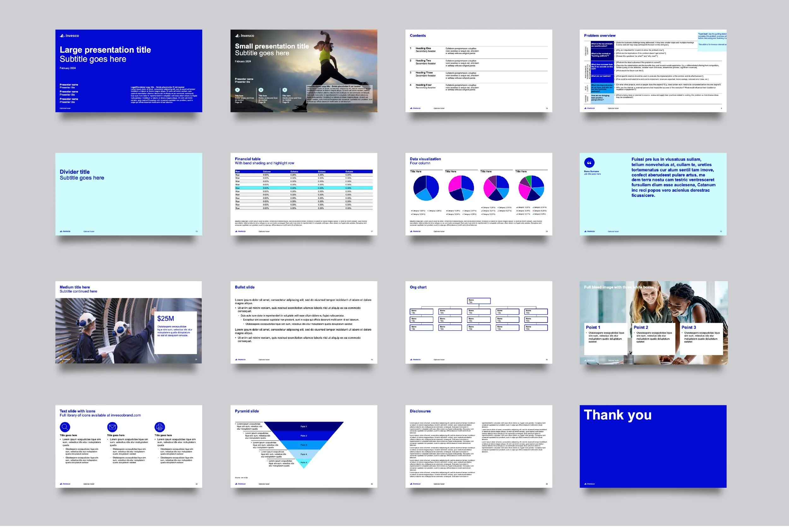Click the highlighted cyan table row
The height and width of the screenshot is (532, 789).
coord(303,188)
